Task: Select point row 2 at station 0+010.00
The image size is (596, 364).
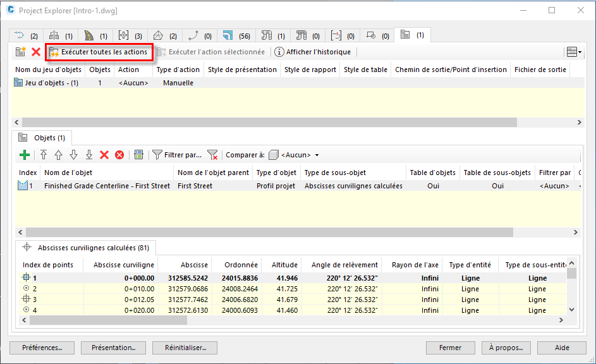Action: pos(293,289)
